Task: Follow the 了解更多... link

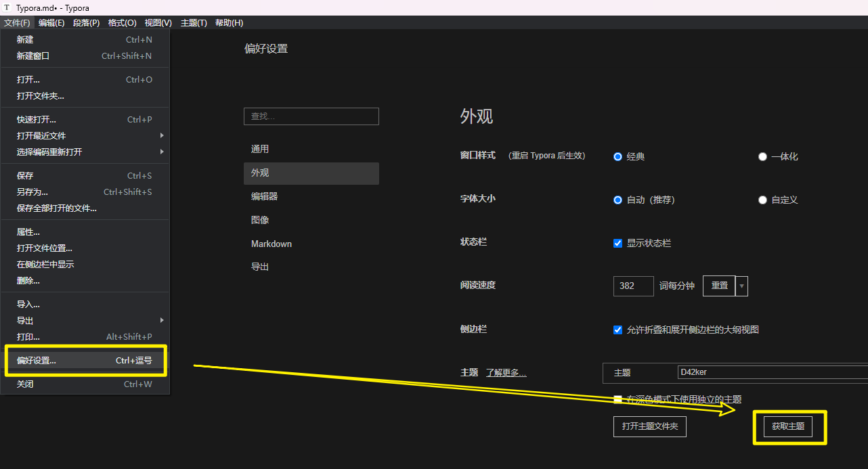Action: (506, 372)
